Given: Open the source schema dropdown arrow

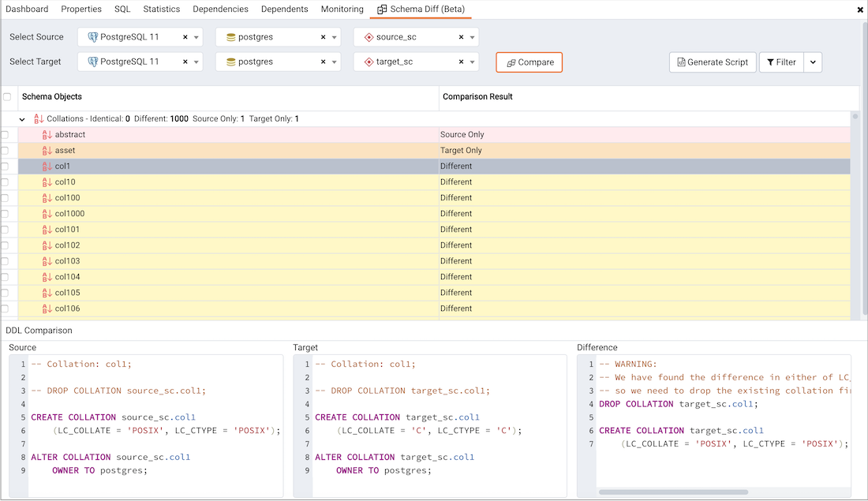Looking at the screenshot, I should click(x=472, y=38).
